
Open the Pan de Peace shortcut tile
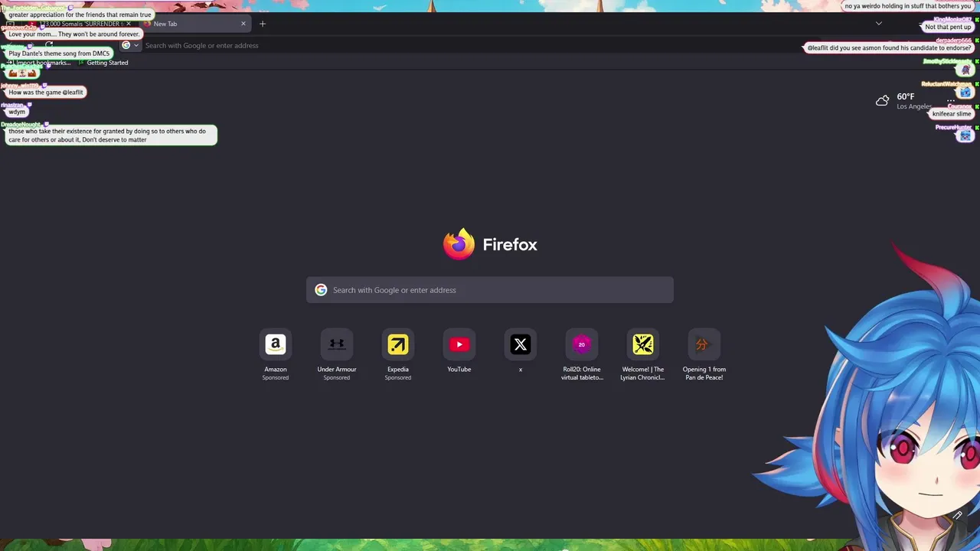704,344
